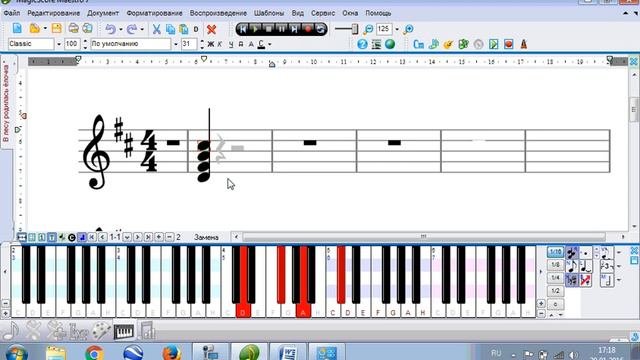
Task: Toggle bold formatting Ж
Action: [211, 44]
